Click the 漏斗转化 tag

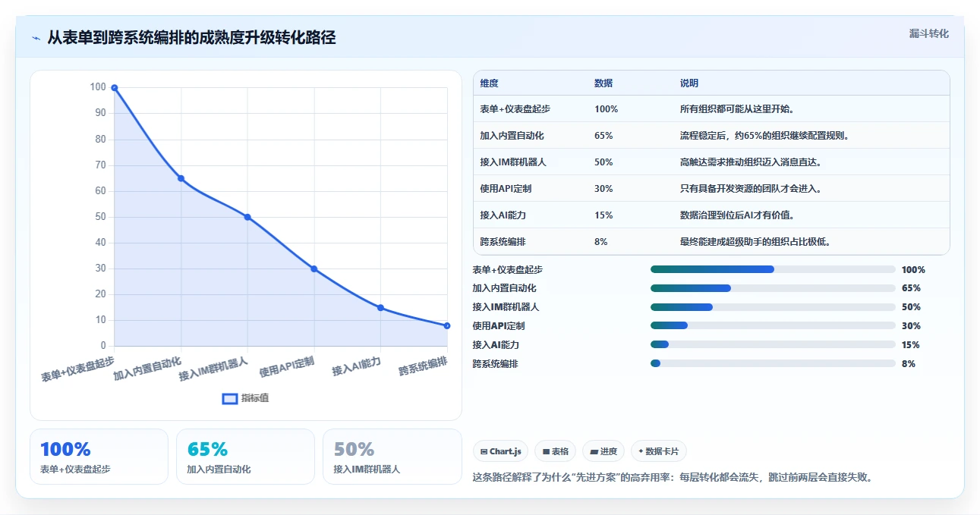coord(929,33)
